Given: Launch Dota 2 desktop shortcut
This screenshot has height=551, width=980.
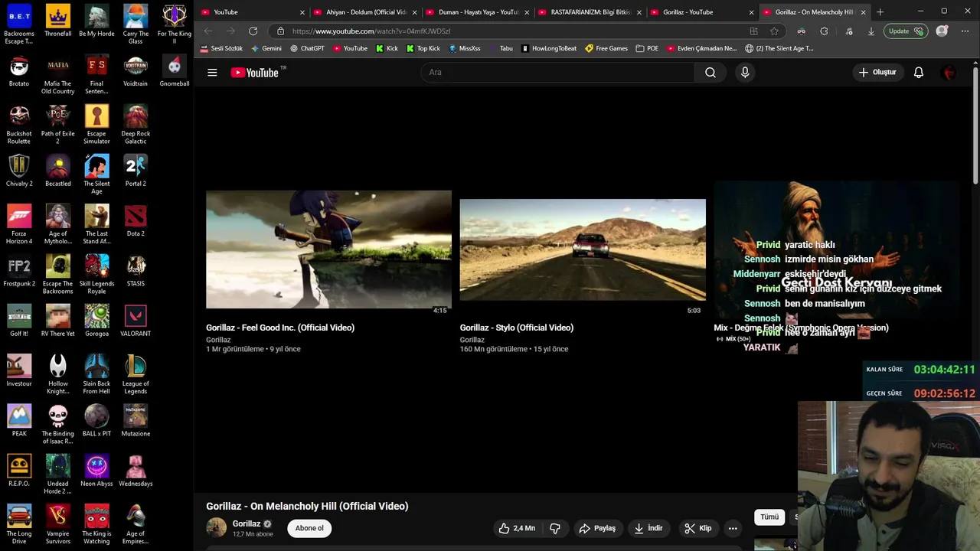Looking at the screenshot, I should 136,221.
